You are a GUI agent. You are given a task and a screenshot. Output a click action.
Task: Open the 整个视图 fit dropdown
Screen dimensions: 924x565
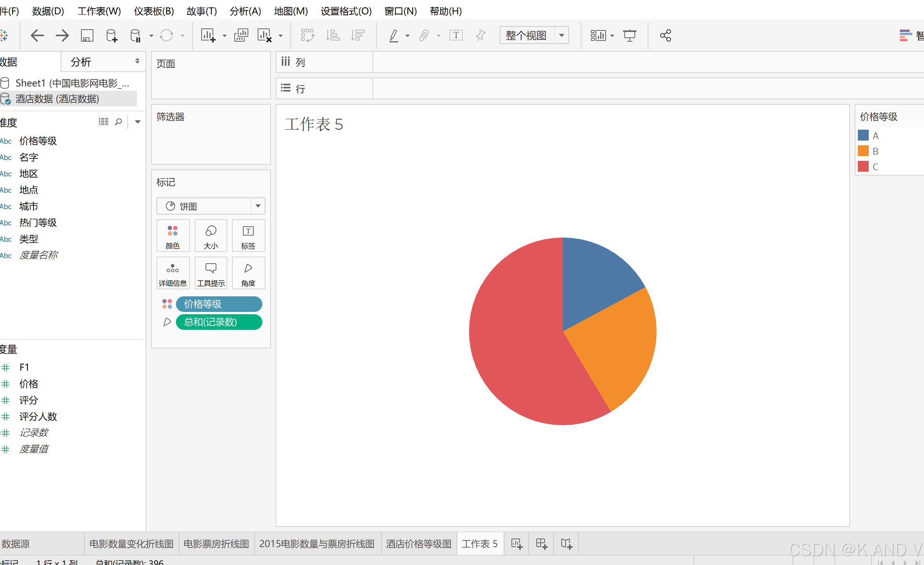561,35
